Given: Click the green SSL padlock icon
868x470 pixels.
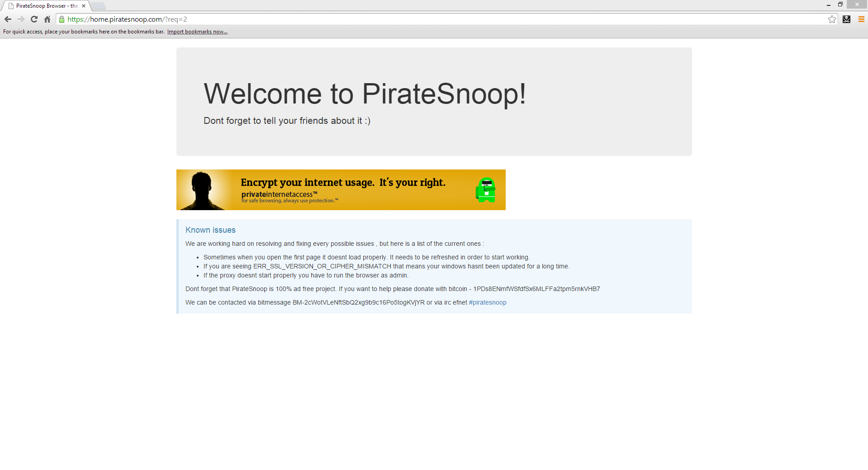Looking at the screenshot, I should pos(62,19).
